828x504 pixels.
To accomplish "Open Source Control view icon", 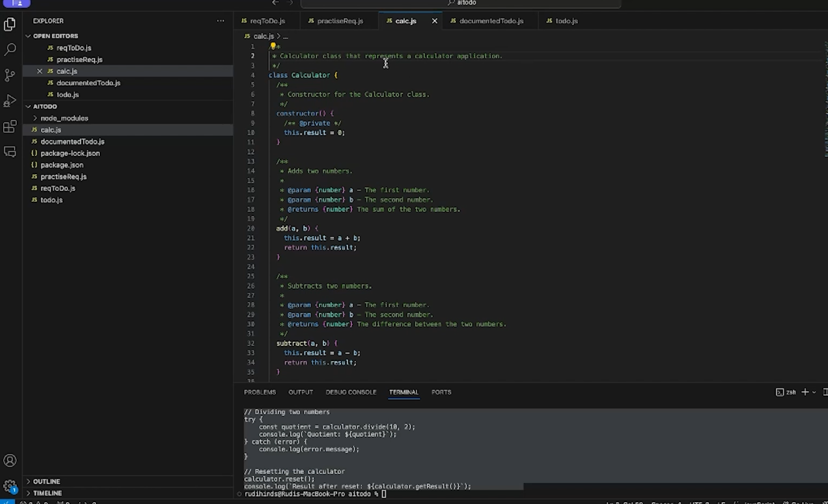I will pos(10,75).
